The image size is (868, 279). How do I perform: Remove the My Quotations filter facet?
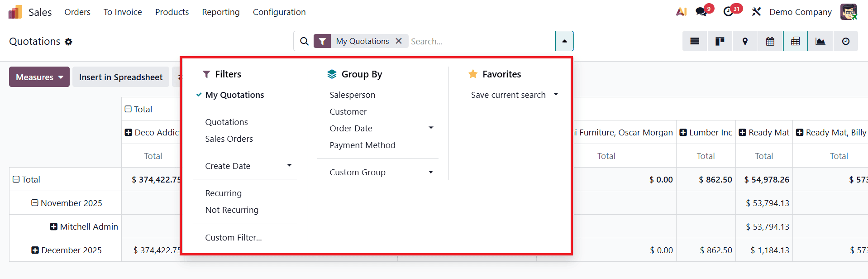click(x=399, y=41)
